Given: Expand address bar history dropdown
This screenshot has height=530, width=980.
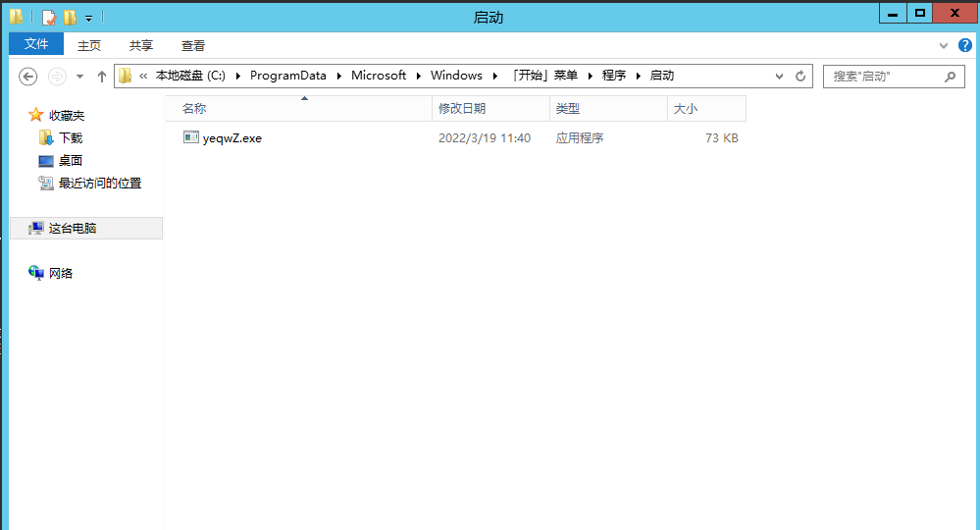Looking at the screenshot, I should 779,77.
